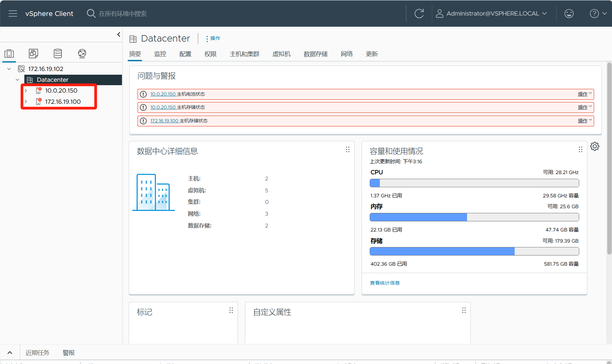This screenshot has width=612, height=364.
Task: Open the 172.16.19.100 alarm host link
Action: click(x=164, y=121)
